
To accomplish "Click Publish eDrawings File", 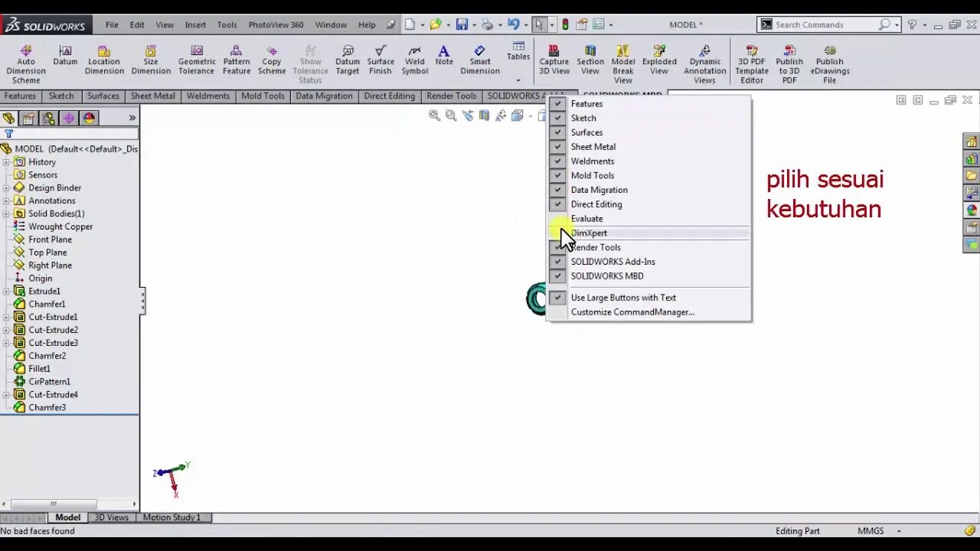I will tap(830, 64).
